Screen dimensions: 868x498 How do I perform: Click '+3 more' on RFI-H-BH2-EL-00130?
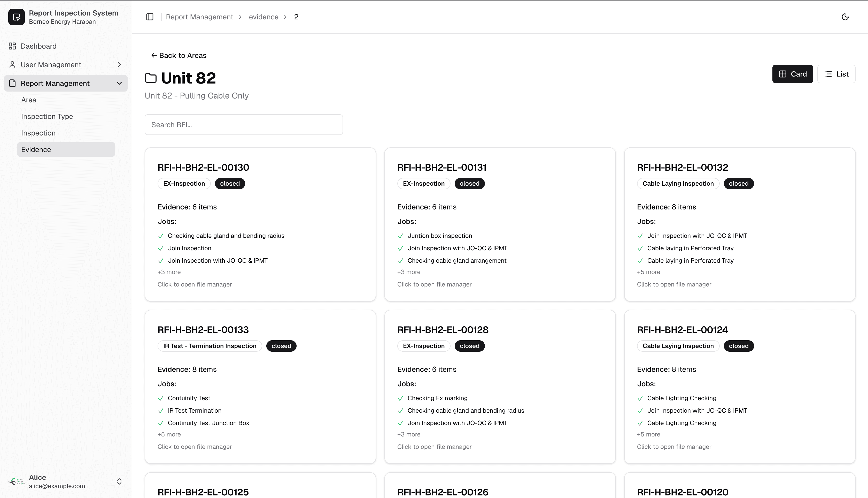click(x=169, y=272)
